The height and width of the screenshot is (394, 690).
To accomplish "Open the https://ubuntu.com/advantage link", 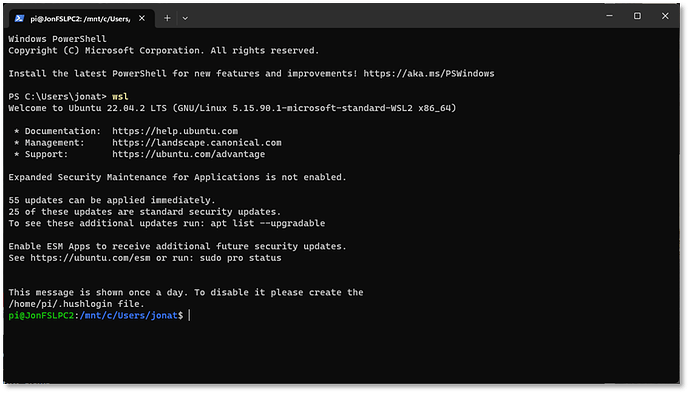I will coord(188,154).
